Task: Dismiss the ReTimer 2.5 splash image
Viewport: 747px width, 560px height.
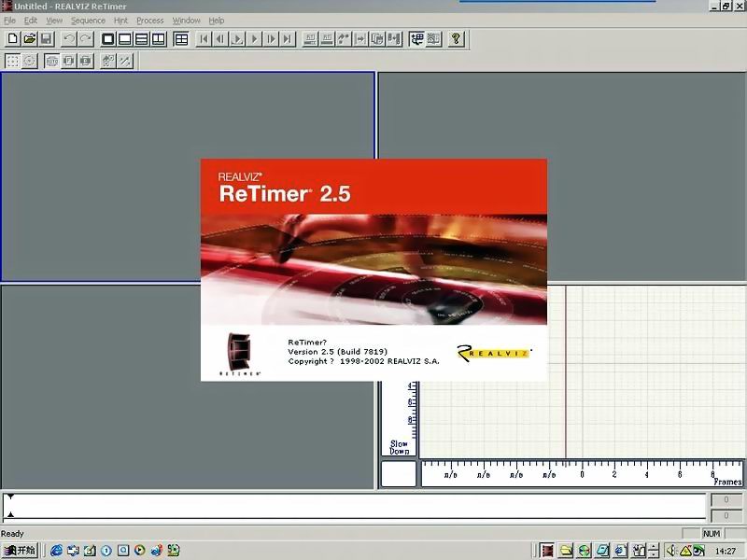Action: 374,270
